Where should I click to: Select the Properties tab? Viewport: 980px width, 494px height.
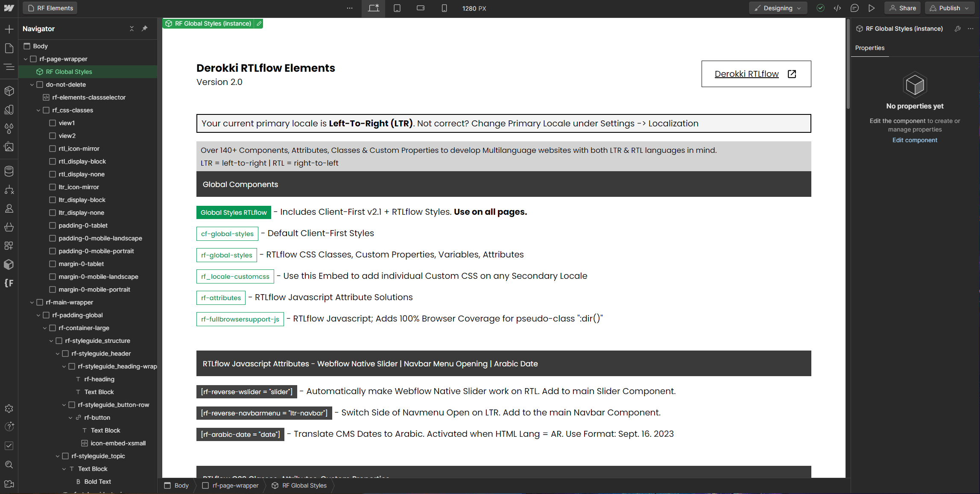pyautogui.click(x=870, y=48)
